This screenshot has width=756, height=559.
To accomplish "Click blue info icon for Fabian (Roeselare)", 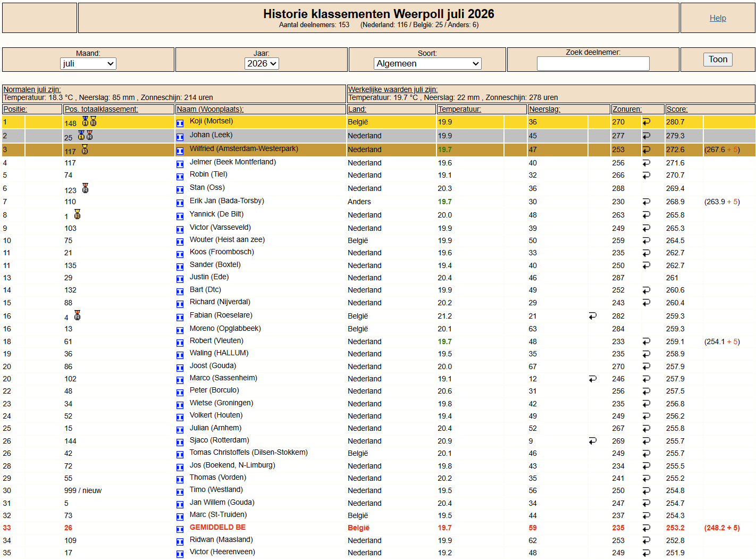I will (180, 317).
